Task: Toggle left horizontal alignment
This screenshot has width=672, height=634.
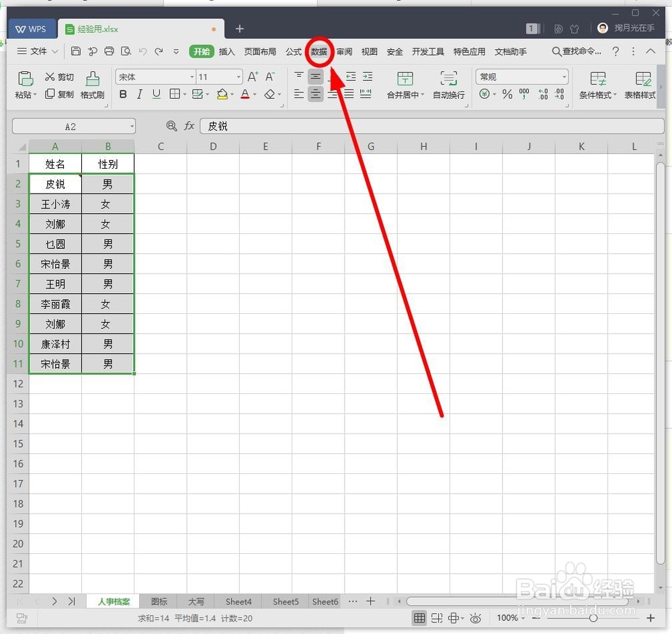Action: pos(299,94)
